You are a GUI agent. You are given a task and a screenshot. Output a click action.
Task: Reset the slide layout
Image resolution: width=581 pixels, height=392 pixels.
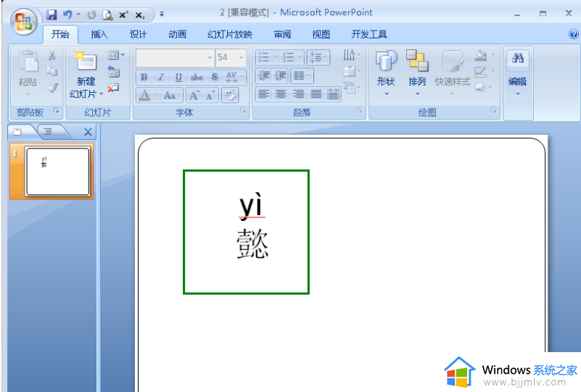tap(113, 72)
